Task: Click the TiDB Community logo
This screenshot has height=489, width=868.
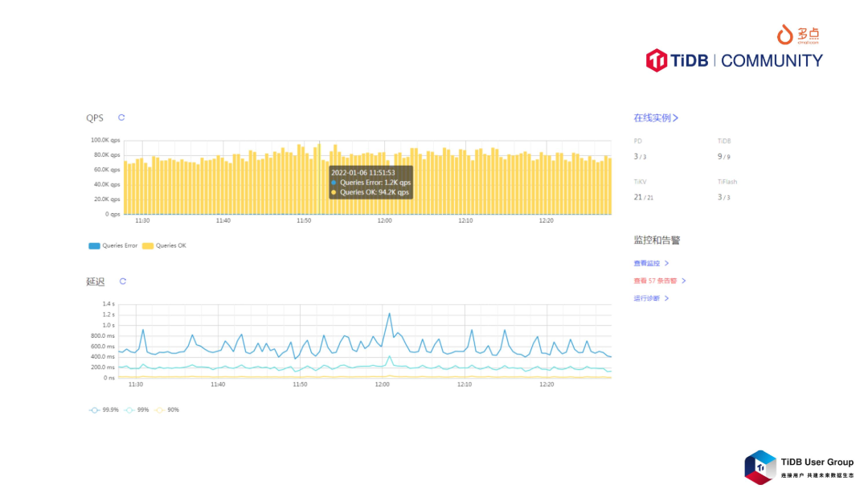Action: [x=734, y=60]
